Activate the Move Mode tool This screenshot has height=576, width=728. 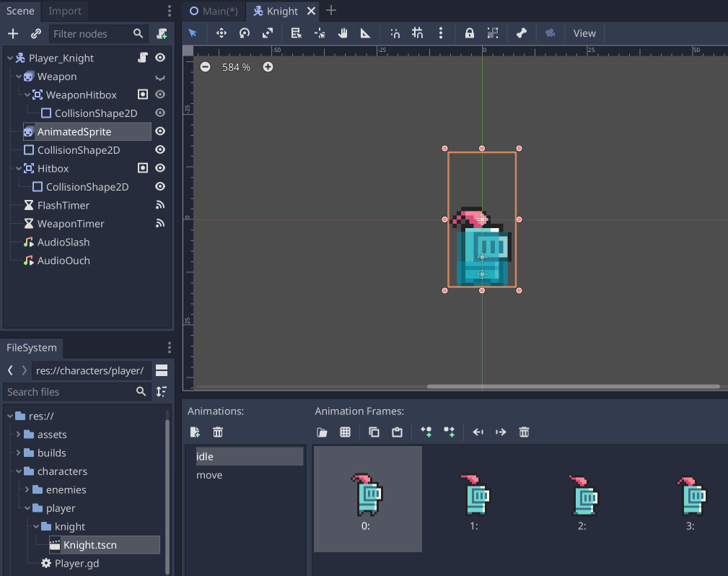pos(222,33)
